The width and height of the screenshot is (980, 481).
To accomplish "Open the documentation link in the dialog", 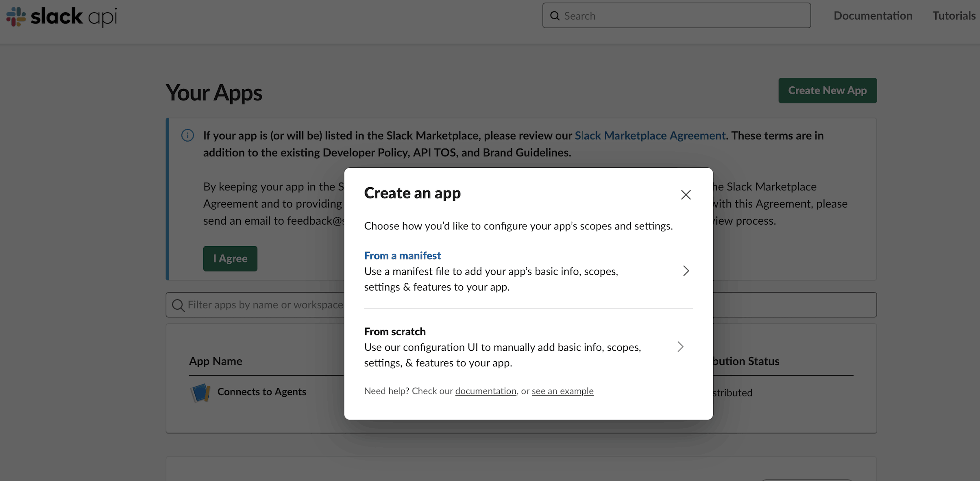I will tap(485, 391).
